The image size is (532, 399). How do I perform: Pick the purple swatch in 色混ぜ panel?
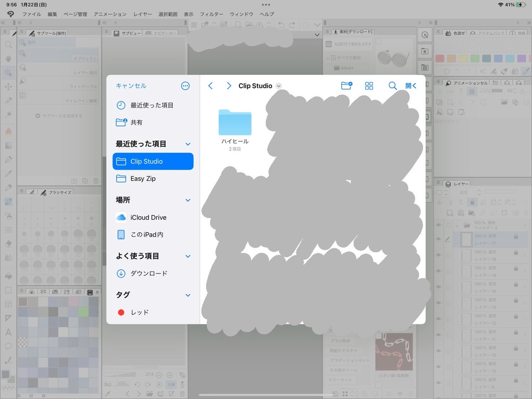(x=521, y=58)
